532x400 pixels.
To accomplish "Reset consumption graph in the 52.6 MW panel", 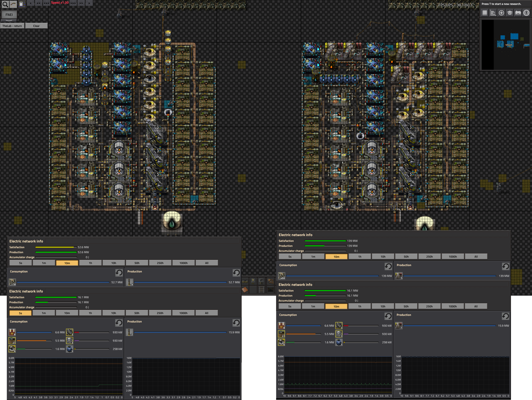I will tap(119, 273).
